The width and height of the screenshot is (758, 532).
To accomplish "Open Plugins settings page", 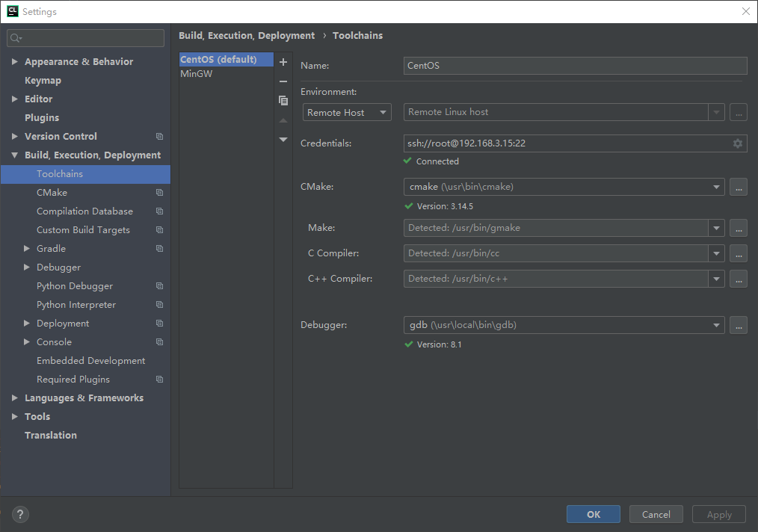I will pos(42,118).
